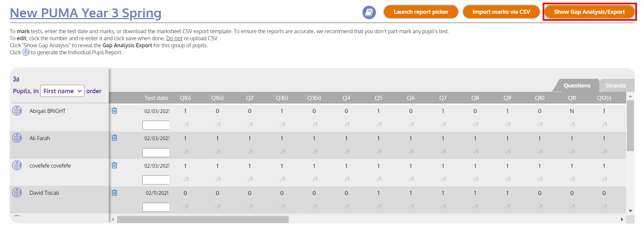Open covefefe covefefe's pupil report icon
This screenshot has height=236, width=644.
[17, 165]
